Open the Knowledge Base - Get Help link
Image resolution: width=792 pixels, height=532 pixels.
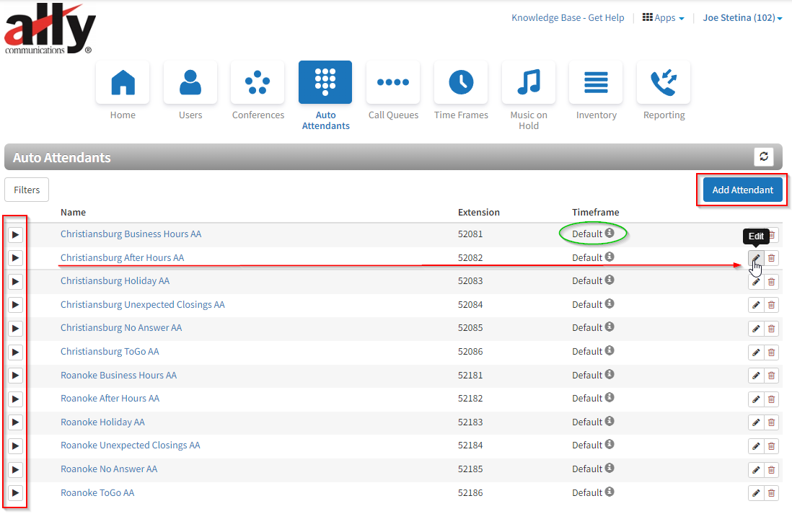(568, 18)
